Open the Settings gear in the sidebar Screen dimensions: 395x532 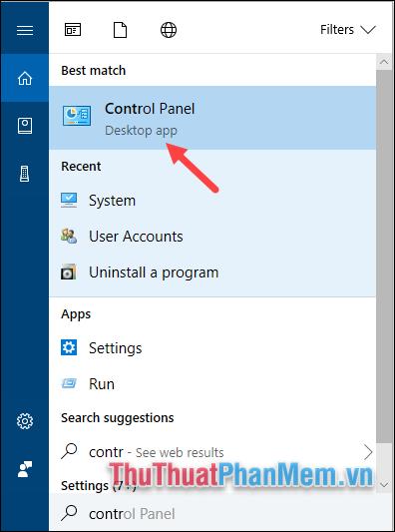(25, 421)
